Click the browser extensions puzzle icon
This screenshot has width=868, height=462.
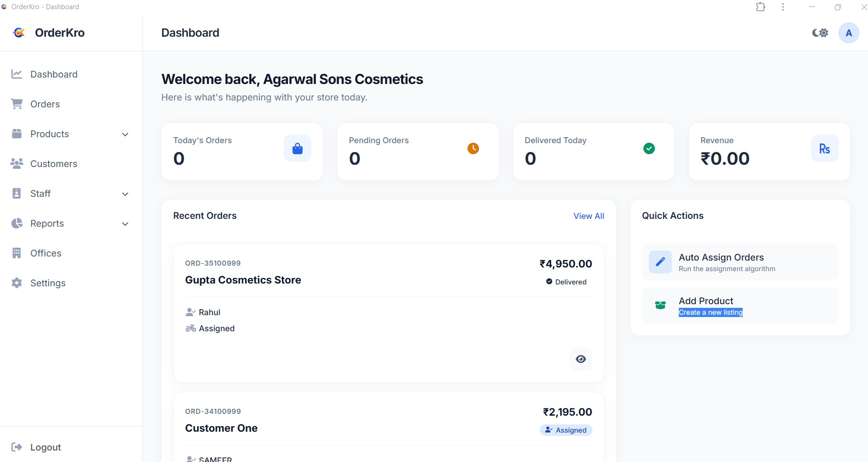761,7
